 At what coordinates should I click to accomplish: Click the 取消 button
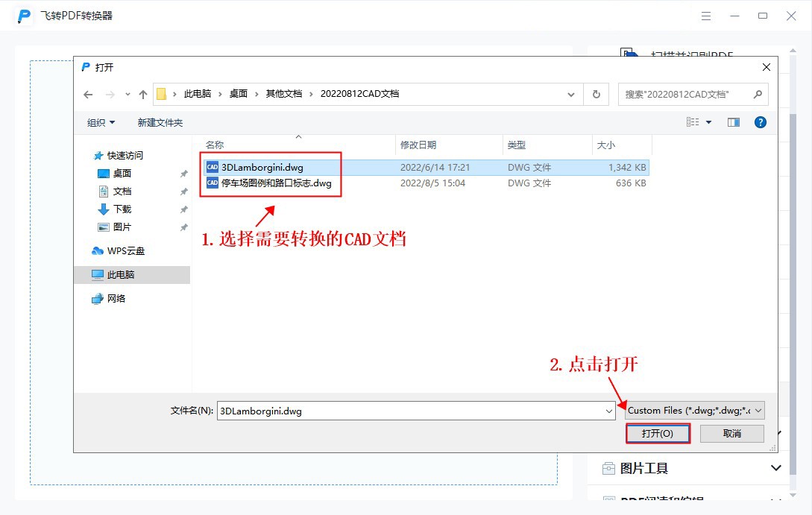(731, 433)
